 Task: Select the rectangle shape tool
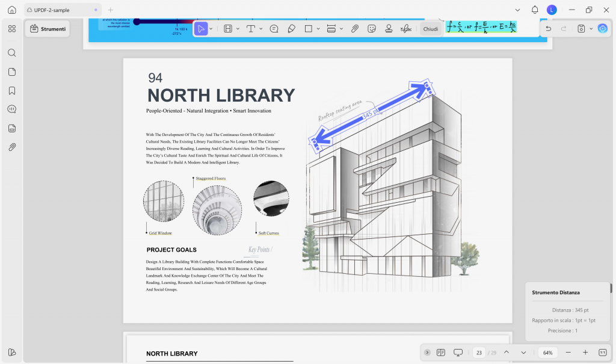(x=309, y=29)
